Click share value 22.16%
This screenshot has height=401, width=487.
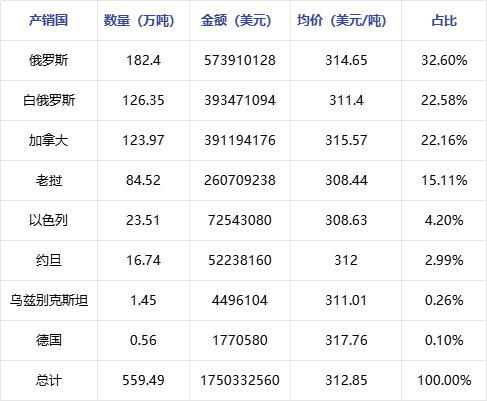444,140
